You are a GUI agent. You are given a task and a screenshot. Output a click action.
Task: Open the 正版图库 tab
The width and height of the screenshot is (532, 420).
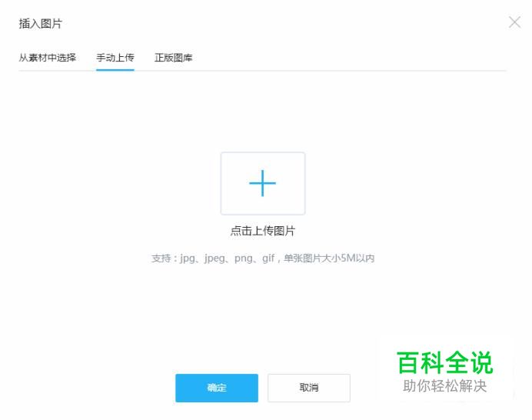pyautogui.click(x=174, y=58)
